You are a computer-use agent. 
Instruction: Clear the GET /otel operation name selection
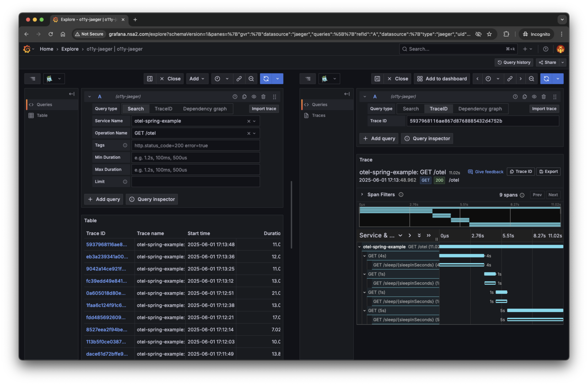pyautogui.click(x=249, y=133)
